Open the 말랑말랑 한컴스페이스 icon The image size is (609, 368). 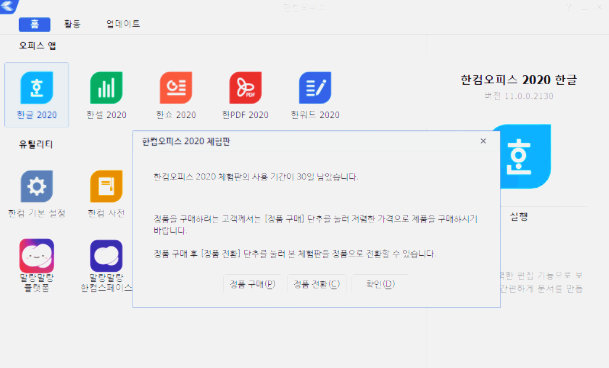point(106,256)
